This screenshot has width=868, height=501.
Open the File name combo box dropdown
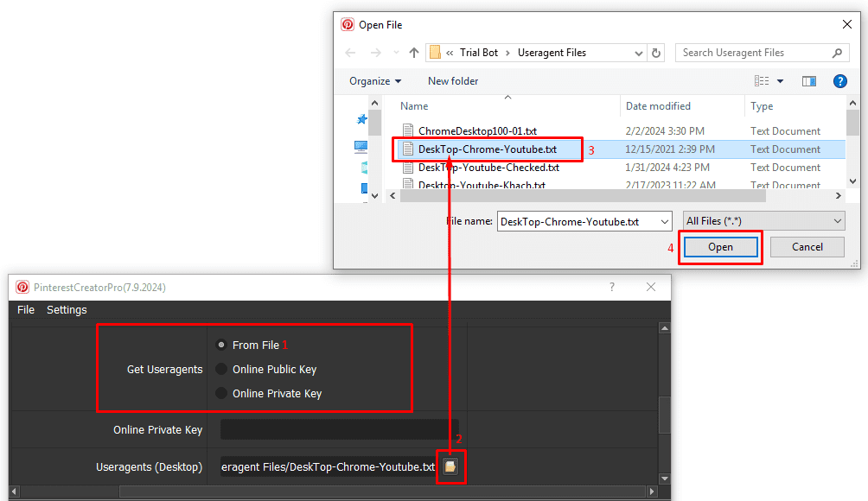(x=664, y=222)
